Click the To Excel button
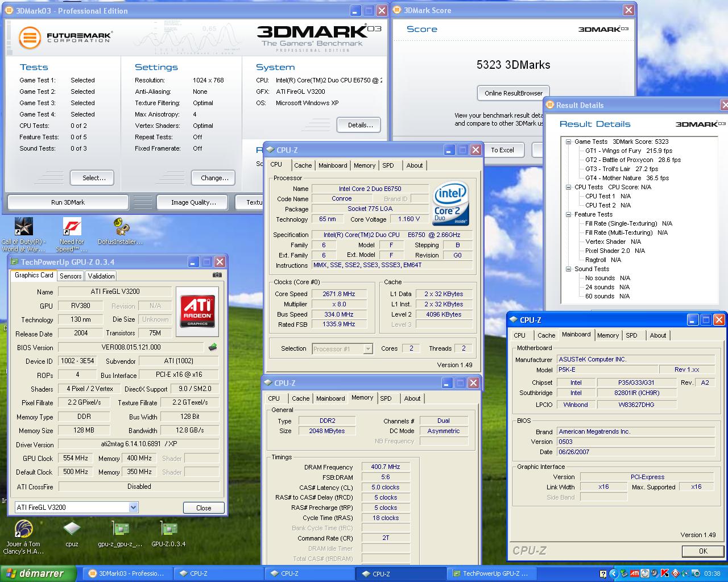The image size is (728, 582). [502, 150]
